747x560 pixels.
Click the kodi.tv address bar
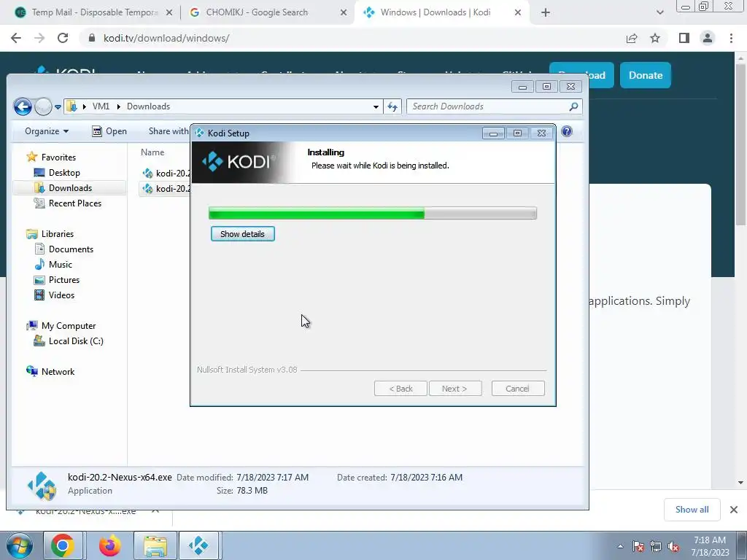coord(352,38)
